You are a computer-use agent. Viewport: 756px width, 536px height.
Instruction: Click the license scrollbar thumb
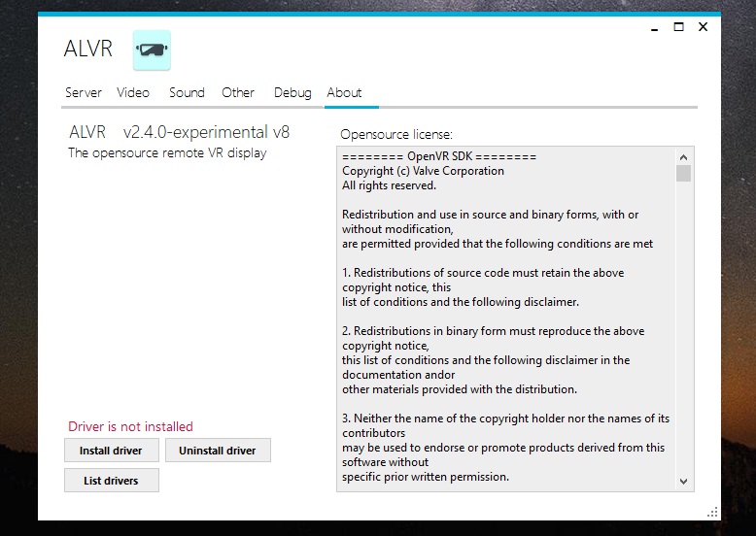[x=683, y=174]
